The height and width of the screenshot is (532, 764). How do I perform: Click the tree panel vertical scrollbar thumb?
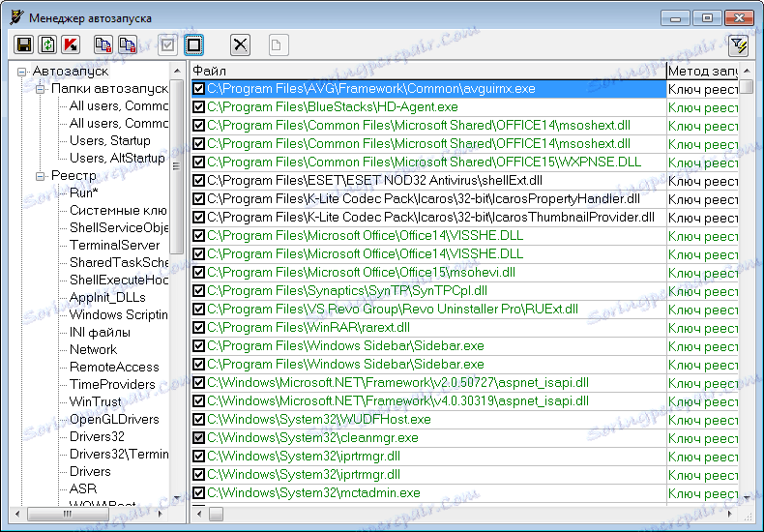[x=176, y=167]
